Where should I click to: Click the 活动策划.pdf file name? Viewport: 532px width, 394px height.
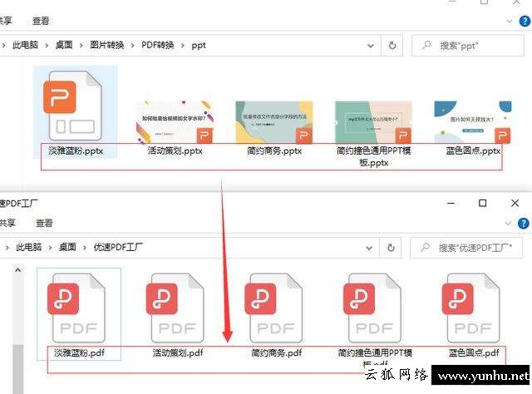click(178, 353)
